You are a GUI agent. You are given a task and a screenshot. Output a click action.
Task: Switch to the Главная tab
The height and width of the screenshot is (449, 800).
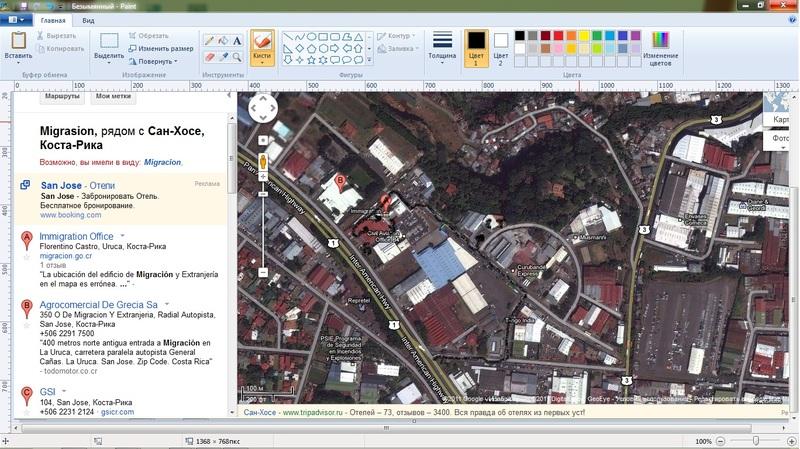tap(53, 20)
